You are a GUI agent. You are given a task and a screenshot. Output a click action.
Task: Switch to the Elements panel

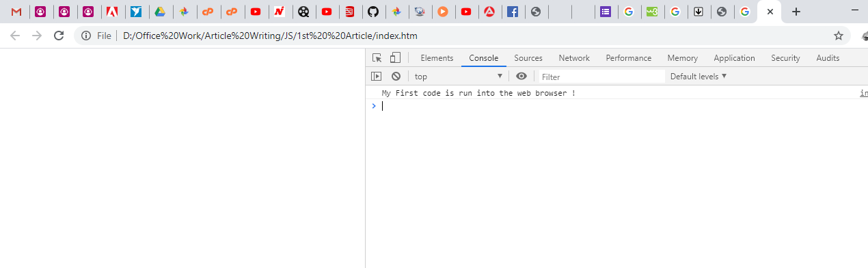pyautogui.click(x=437, y=58)
